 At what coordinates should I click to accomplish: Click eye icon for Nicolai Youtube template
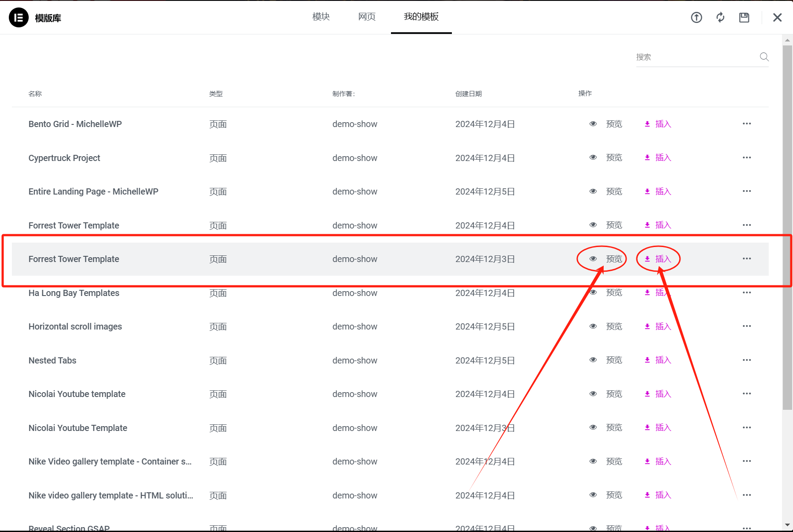coord(593,394)
